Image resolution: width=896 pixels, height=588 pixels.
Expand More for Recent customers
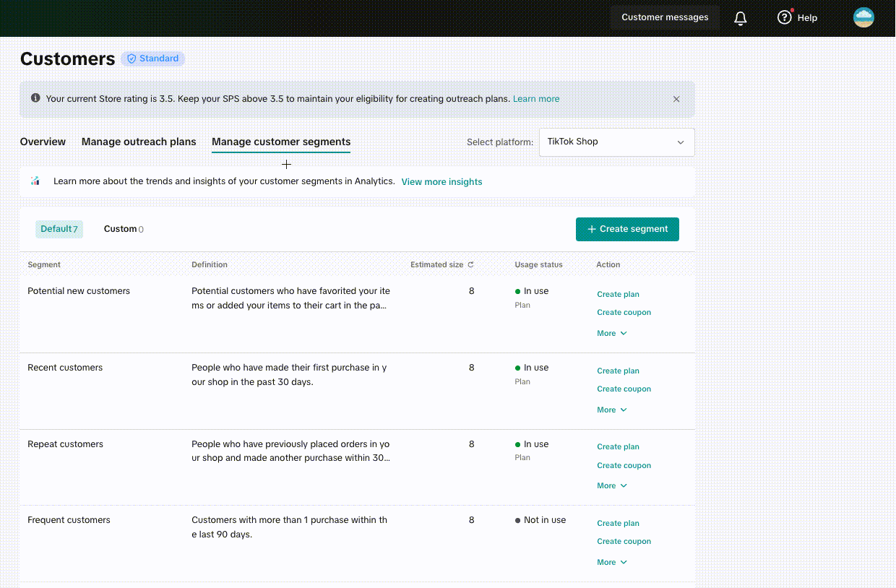611,410
